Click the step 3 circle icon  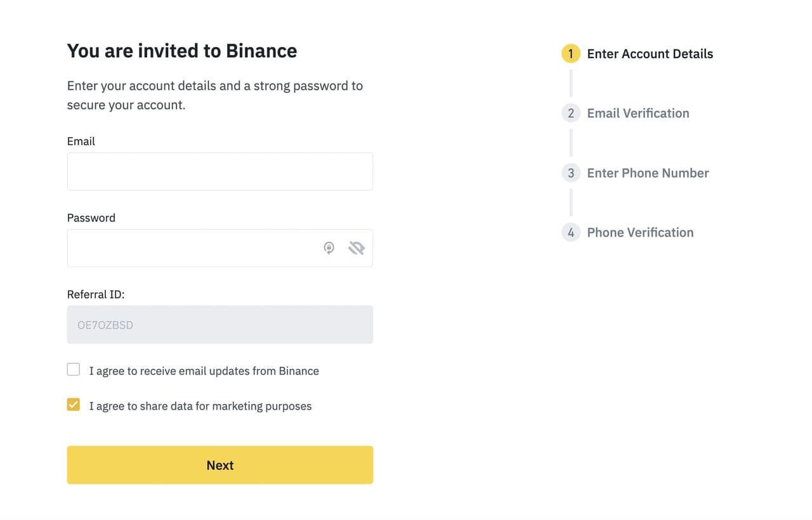point(570,173)
